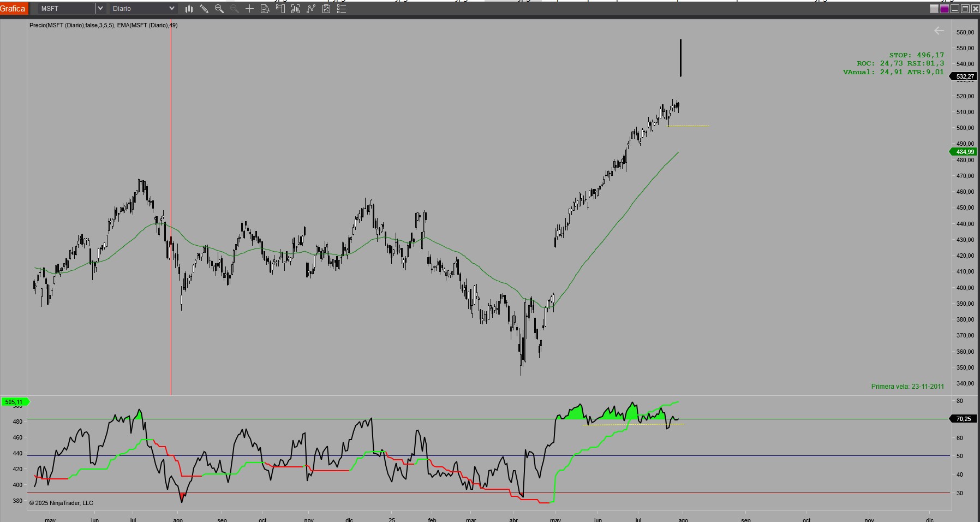Close the chart window
The image size is (980, 522).
(975, 9)
